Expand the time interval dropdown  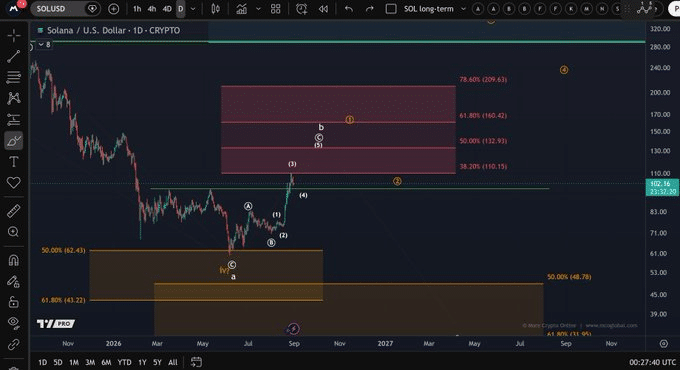[193, 9]
